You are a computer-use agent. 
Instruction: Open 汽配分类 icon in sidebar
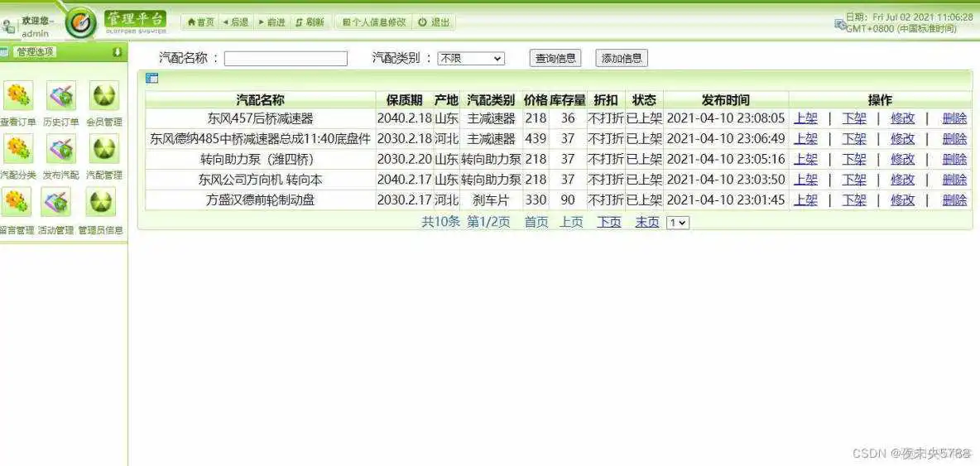point(17,149)
